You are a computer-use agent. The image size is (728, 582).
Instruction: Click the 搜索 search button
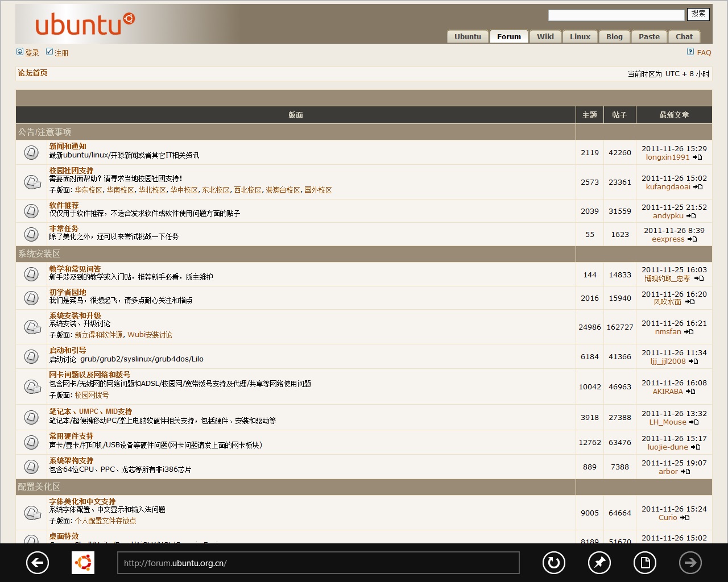(698, 14)
